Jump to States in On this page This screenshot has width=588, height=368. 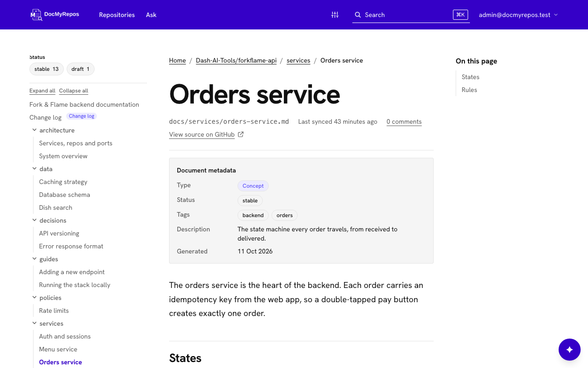(470, 77)
